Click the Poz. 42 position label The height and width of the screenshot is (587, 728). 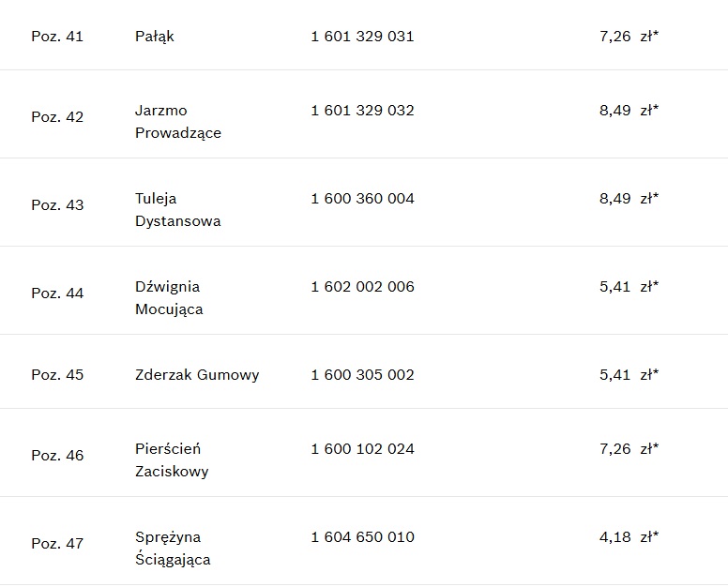pyautogui.click(x=57, y=117)
